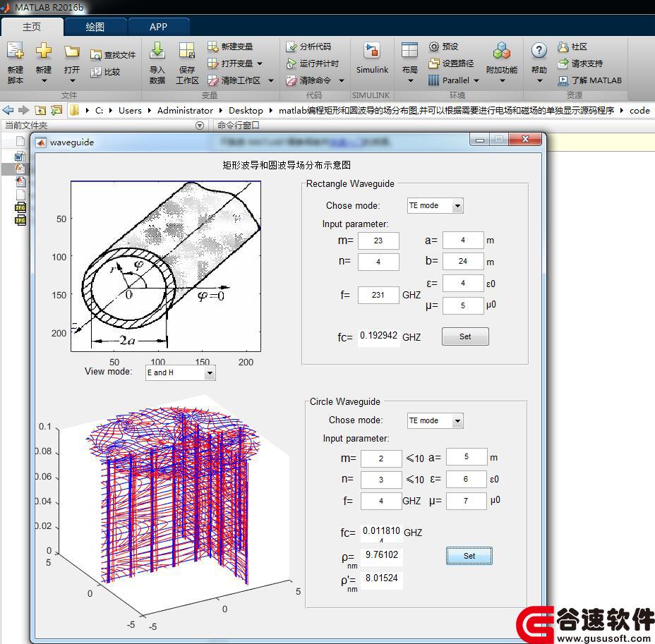Click the New Variable (新建变量) icon
This screenshot has height=644, width=655.
(x=212, y=47)
